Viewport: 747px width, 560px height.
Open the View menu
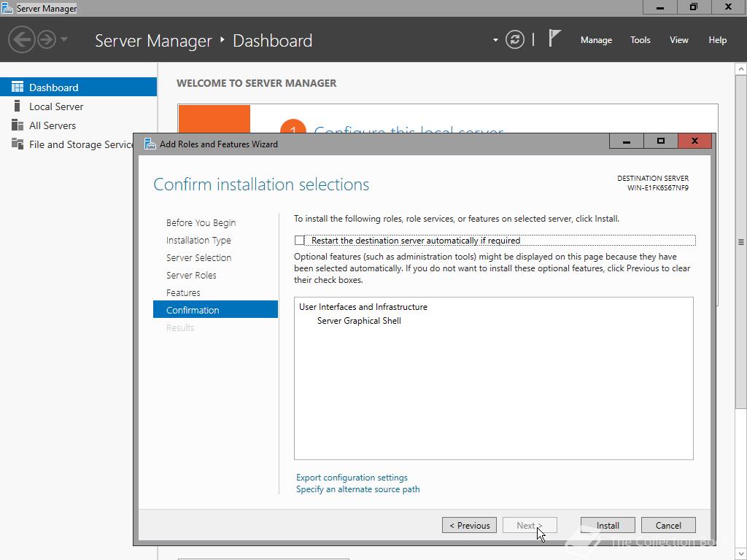pos(679,40)
